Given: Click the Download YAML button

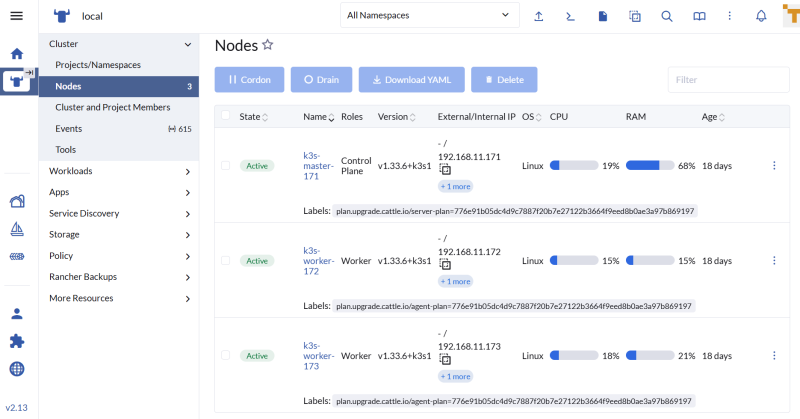Looking at the screenshot, I should (x=412, y=80).
